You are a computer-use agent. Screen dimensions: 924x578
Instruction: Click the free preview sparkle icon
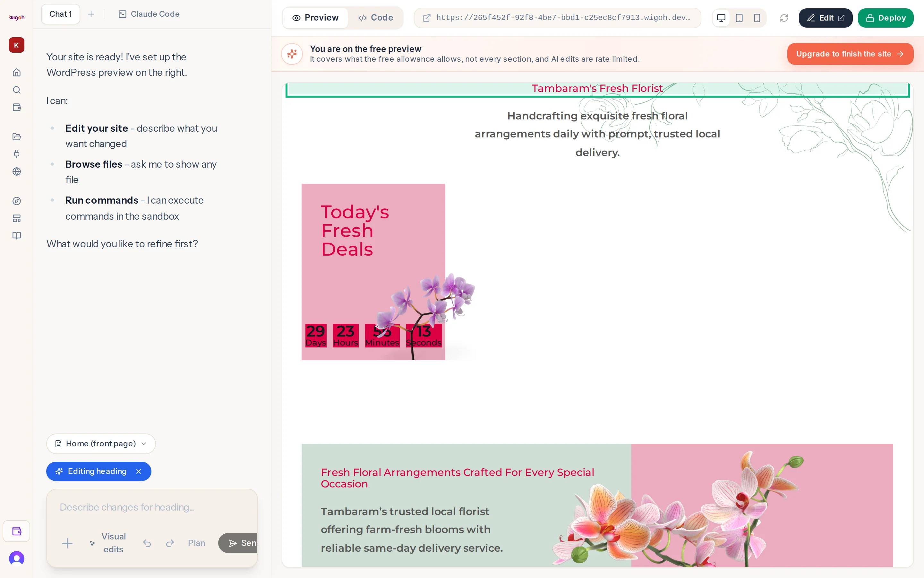point(292,54)
